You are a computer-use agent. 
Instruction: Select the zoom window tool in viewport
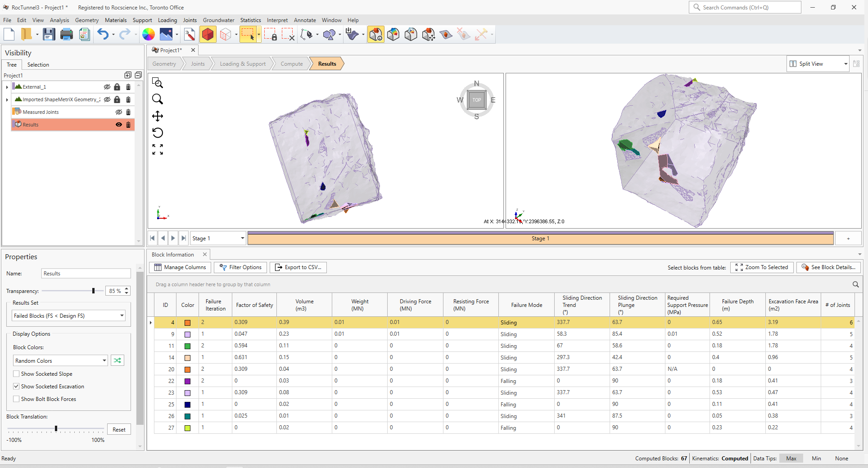click(x=158, y=83)
